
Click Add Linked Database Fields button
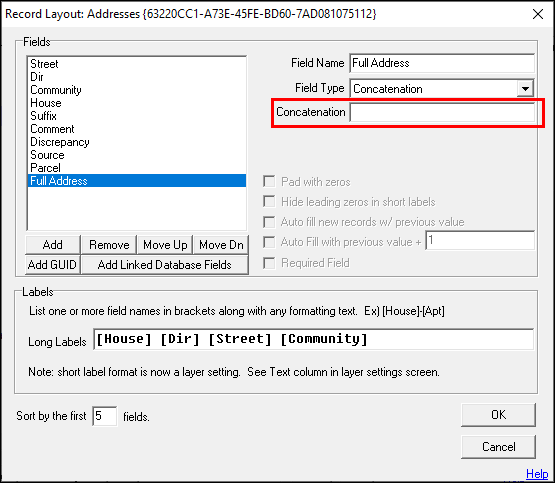point(165,265)
